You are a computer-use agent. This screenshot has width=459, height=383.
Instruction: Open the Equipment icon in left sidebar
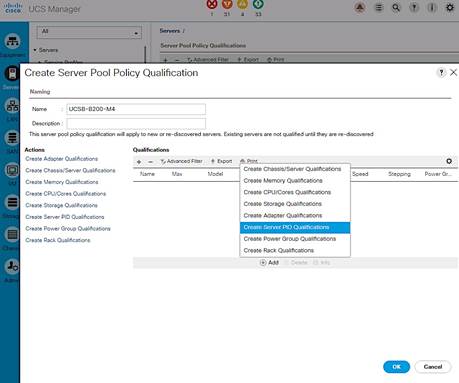click(12, 41)
